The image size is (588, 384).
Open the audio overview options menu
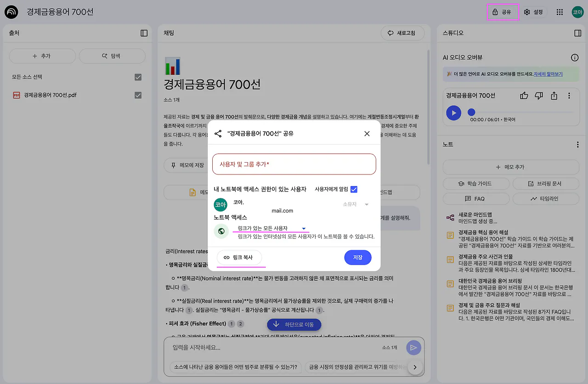tap(569, 95)
